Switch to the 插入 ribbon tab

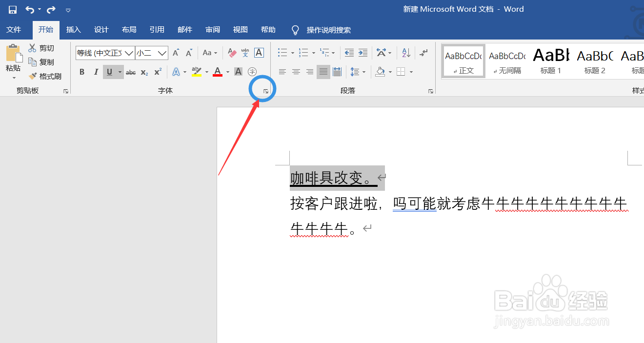click(73, 30)
